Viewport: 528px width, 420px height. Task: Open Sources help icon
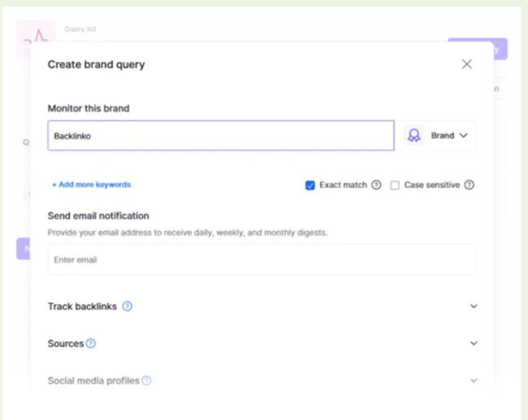91,343
